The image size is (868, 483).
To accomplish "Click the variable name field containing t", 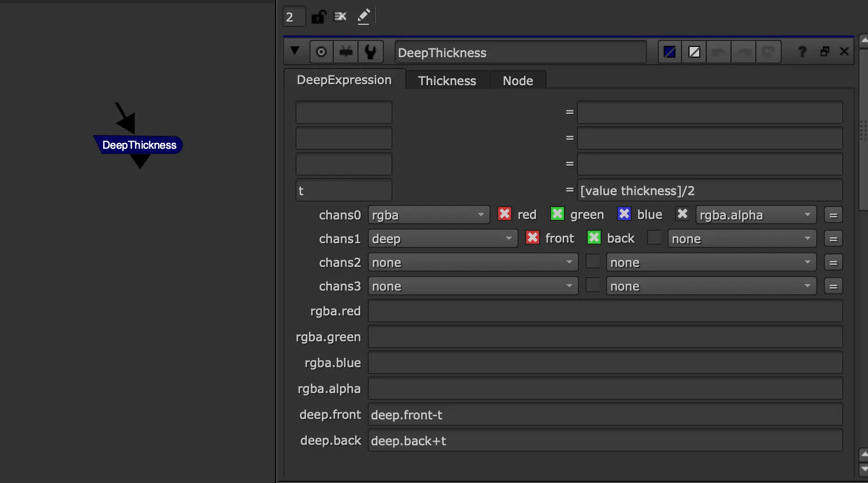I will click(x=344, y=190).
